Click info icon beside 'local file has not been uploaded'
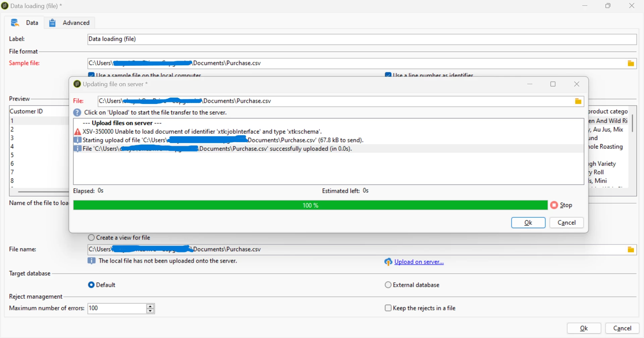This screenshot has width=644, height=338. pos(92,261)
